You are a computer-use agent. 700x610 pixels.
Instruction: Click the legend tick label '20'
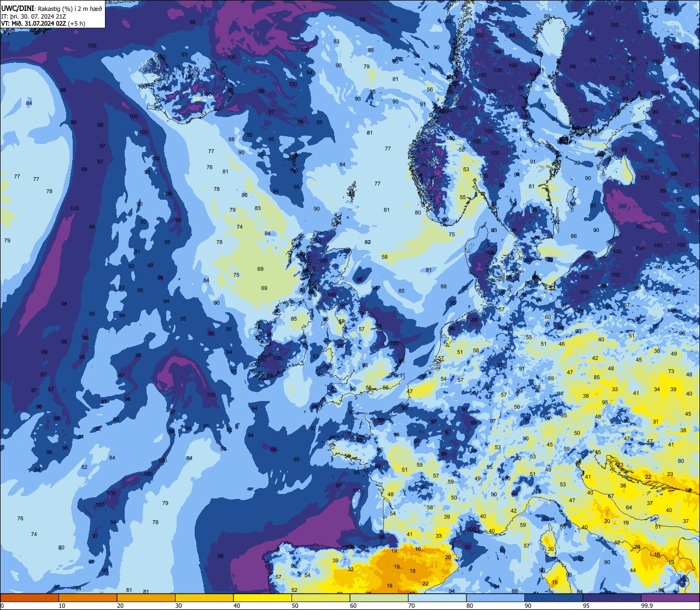point(120,606)
